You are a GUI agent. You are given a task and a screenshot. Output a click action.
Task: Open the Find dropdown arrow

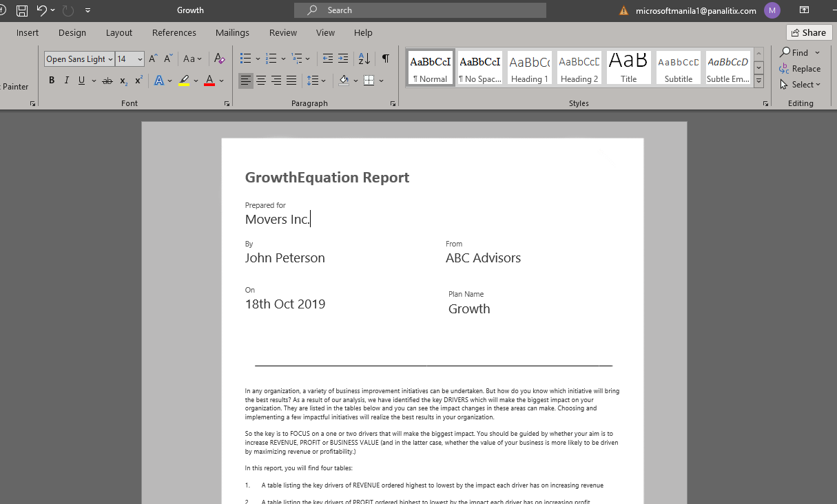point(817,53)
